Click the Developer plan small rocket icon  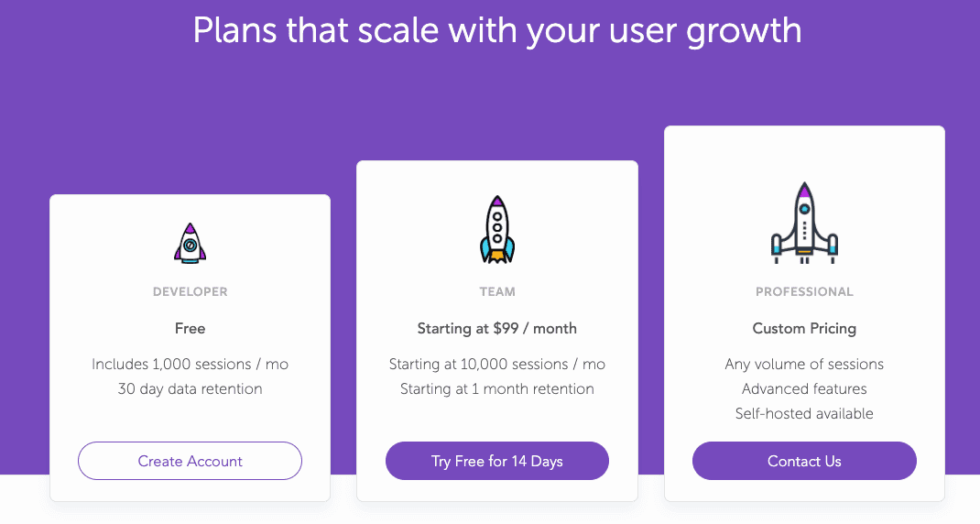click(x=190, y=243)
